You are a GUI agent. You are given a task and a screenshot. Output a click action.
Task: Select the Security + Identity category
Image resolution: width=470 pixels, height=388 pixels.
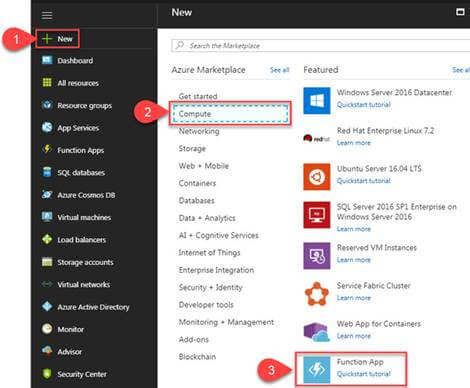click(x=210, y=287)
